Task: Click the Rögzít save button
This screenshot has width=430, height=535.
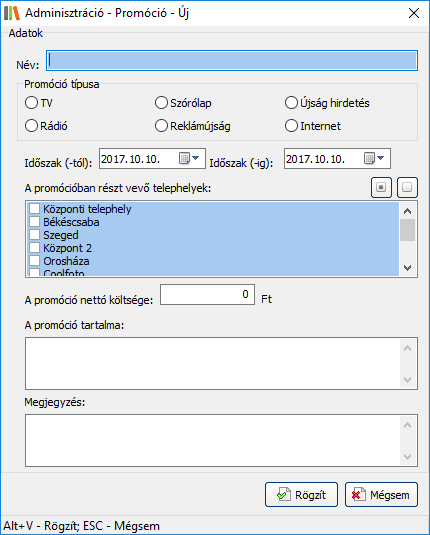Action: (x=301, y=495)
